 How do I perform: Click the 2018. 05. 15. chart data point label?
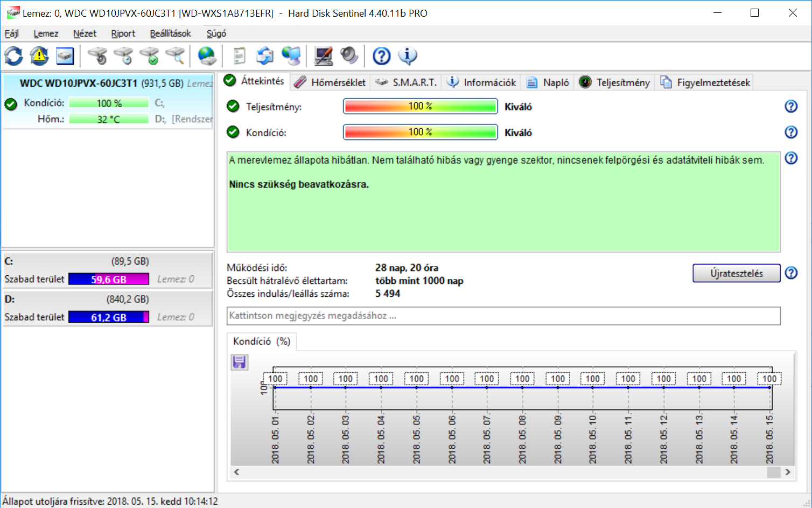[769, 379]
